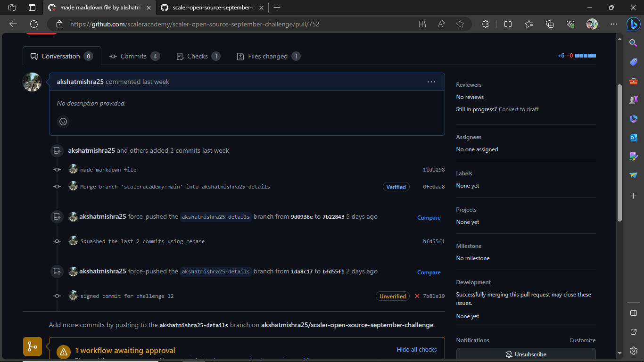Open Search in the Edge sidebar

(633, 43)
